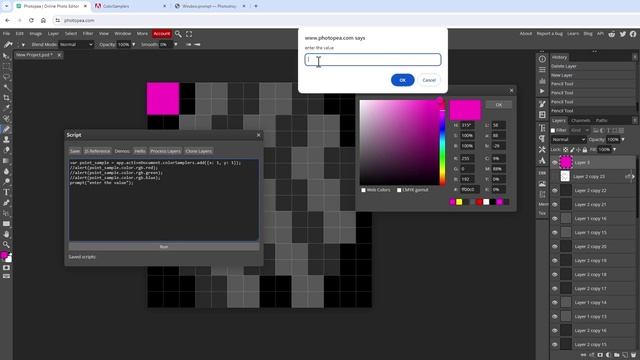Screen dimensions: 640x360
Task: Click the vertical hue slider
Action: point(442,143)
